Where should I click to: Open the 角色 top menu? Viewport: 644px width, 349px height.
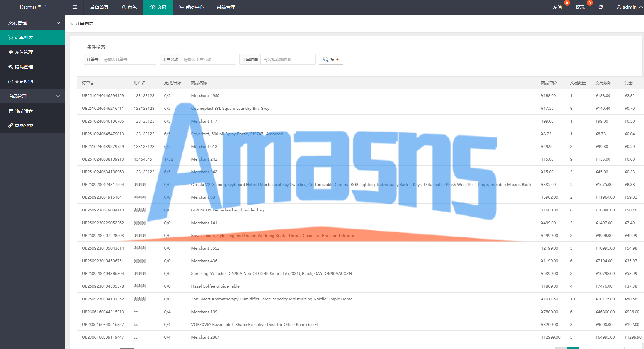[129, 7]
